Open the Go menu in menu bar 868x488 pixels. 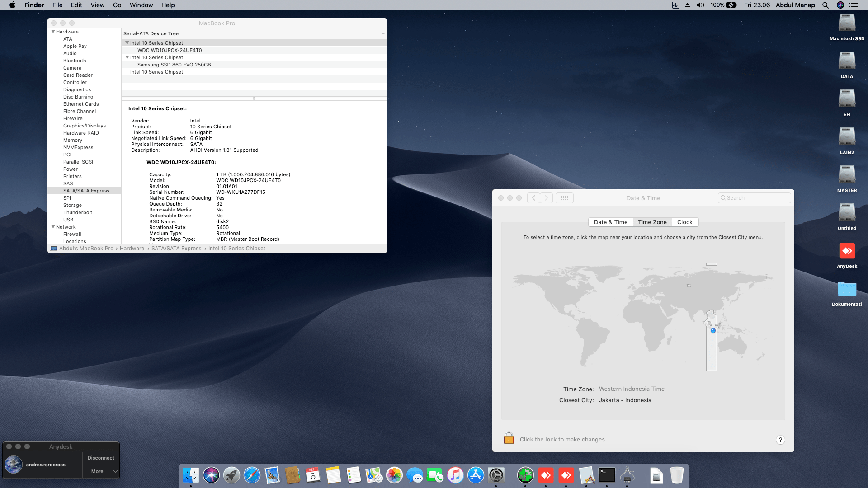[117, 5]
